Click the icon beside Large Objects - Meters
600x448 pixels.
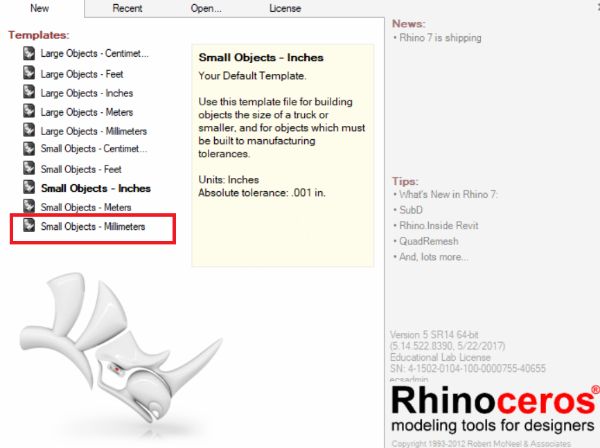coord(29,111)
